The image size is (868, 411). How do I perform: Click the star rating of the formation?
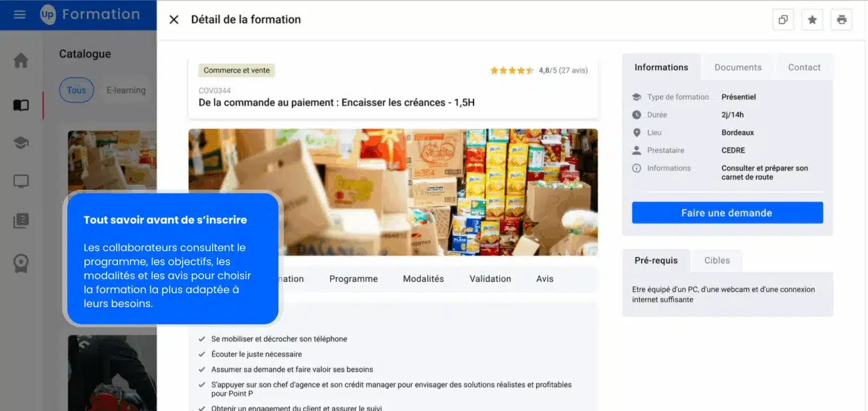point(511,71)
